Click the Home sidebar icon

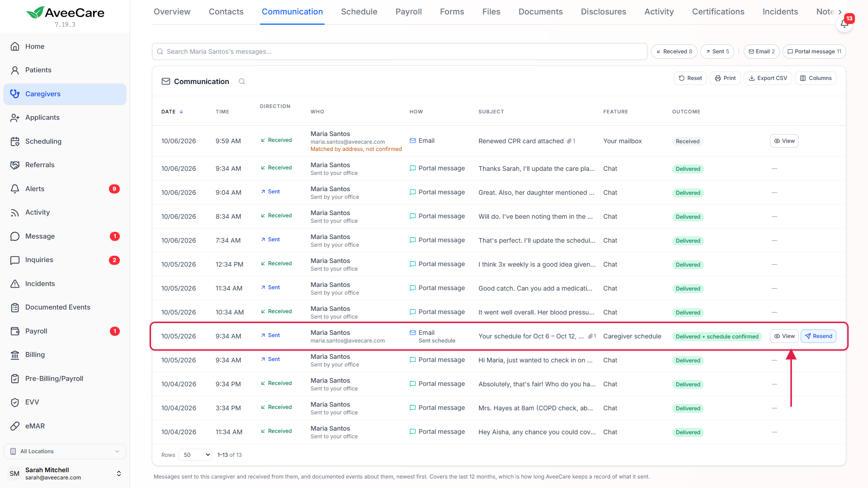[15, 47]
